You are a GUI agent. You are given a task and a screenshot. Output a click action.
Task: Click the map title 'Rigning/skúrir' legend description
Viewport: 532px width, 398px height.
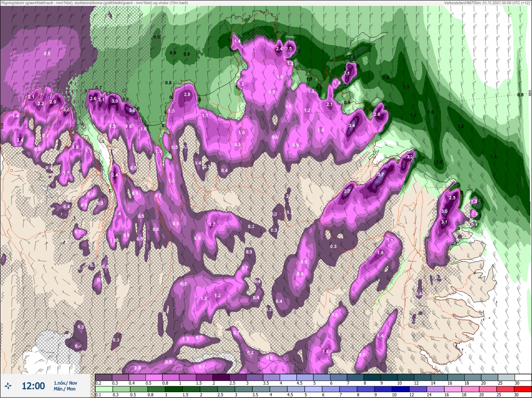[x=94, y=3]
